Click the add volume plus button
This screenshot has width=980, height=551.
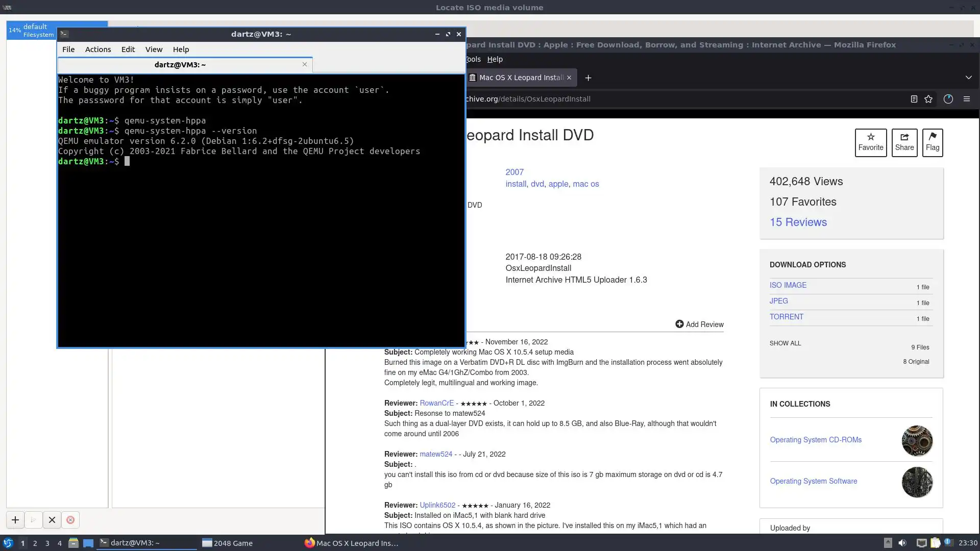pyautogui.click(x=15, y=520)
